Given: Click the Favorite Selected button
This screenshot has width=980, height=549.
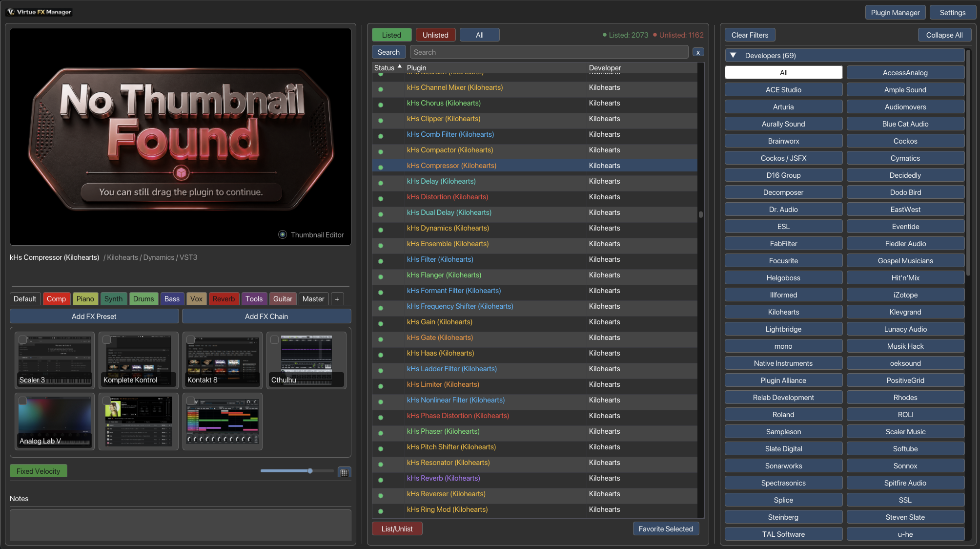Looking at the screenshot, I should (x=666, y=528).
